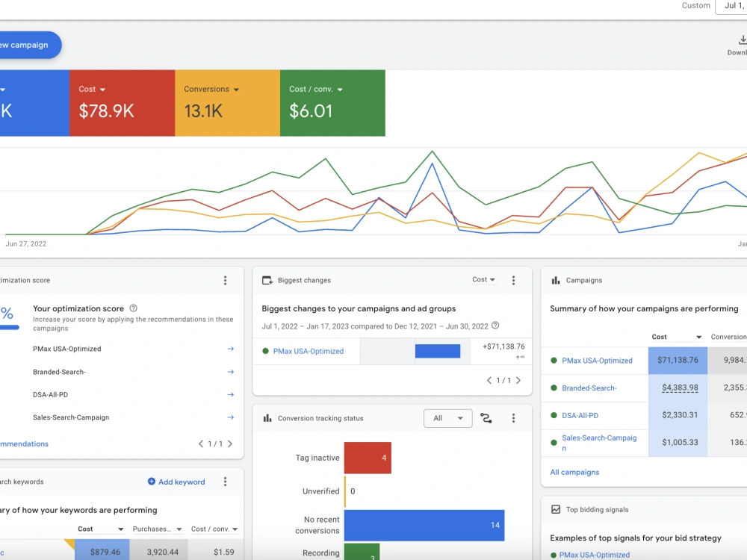The height and width of the screenshot is (560, 747).
Task: Open search keywords card's three-dot menu
Action: point(226,482)
